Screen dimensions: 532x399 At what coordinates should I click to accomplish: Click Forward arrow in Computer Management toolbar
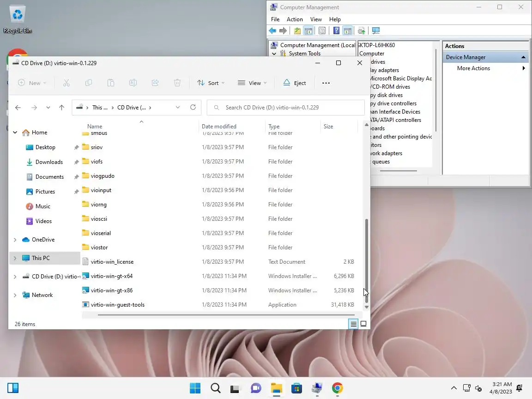pyautogui.click(x=283, y=31)
